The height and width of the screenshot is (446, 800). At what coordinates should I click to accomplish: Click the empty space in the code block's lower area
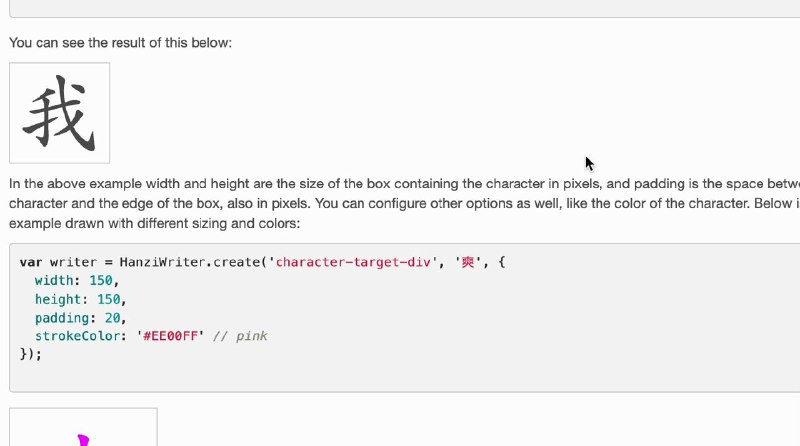click(404, 376)
